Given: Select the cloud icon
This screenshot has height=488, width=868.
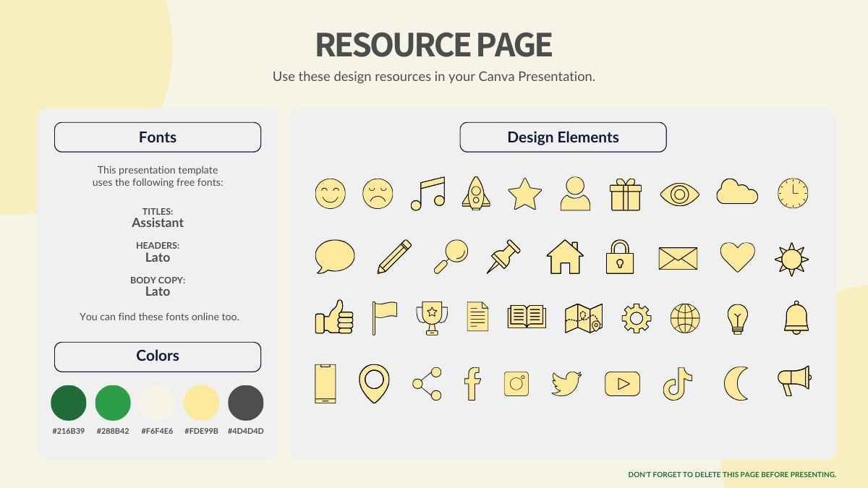Looking at the screenshot, I should coord(737,192).
